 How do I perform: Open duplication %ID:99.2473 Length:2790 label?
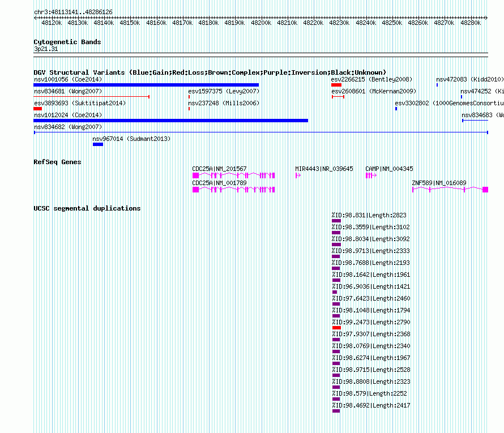click(370, 322)
